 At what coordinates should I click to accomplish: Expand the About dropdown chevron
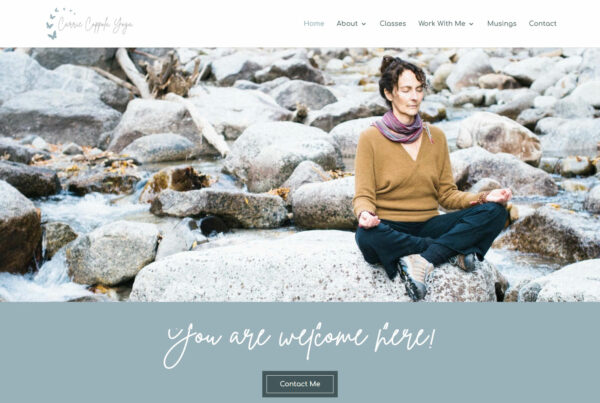coord(364,24)
